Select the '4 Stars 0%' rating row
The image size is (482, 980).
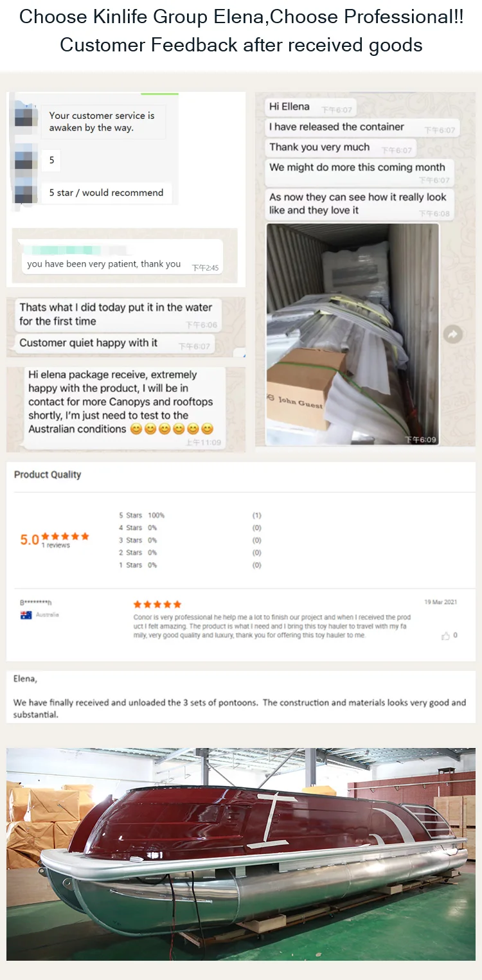tap(138, 528)
